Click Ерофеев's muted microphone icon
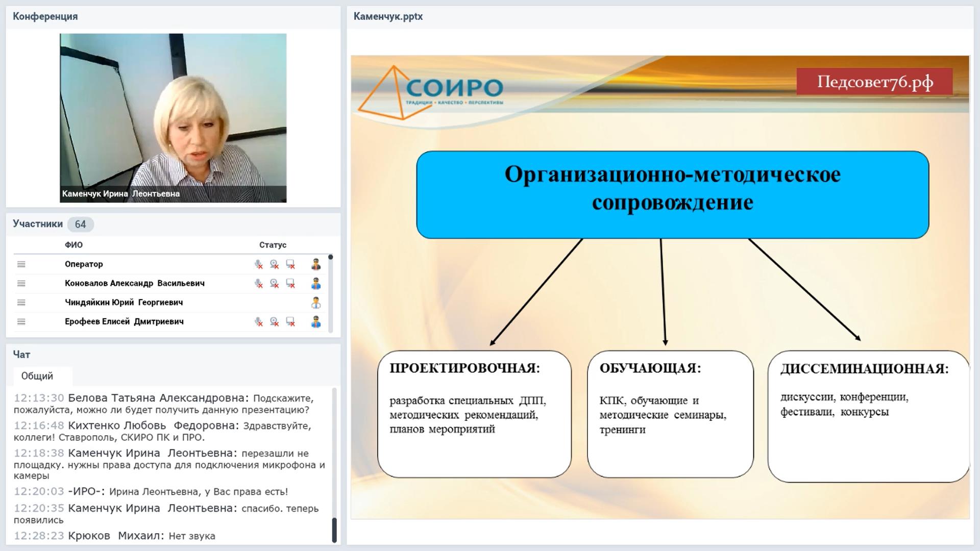Screen dimensions: 980x551 pos(259,321)
